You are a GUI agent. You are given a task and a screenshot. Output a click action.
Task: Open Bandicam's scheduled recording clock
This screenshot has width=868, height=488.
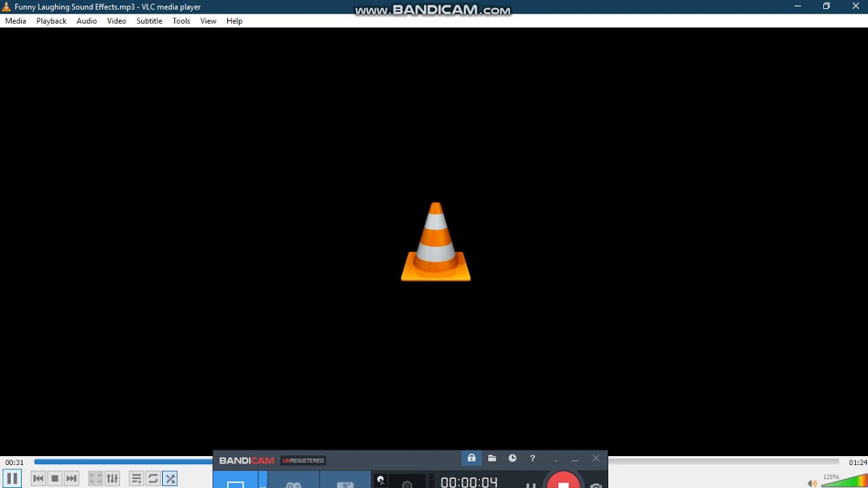(x=513, y=458)
